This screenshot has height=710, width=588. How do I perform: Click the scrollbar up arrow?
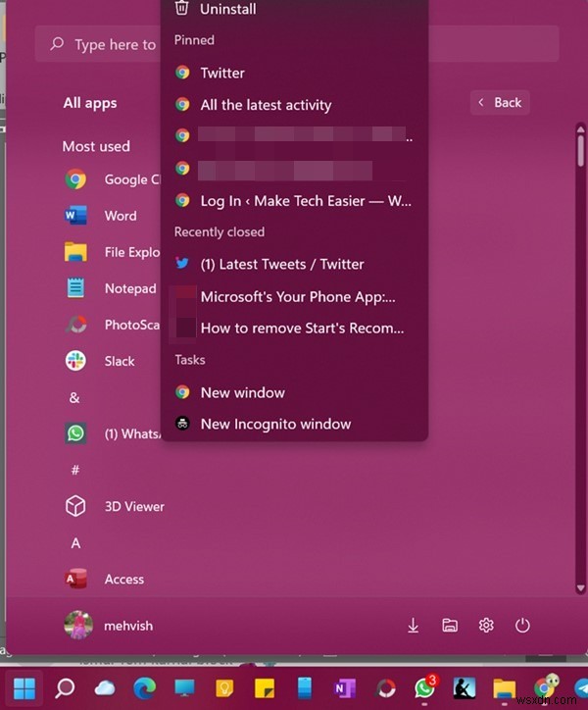581,129
